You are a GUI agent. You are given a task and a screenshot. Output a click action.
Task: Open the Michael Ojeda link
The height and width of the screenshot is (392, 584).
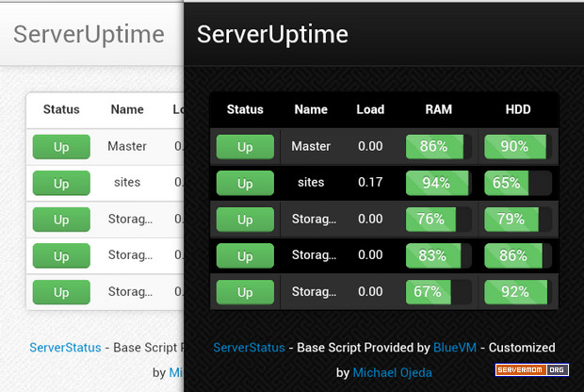[392, 372]
